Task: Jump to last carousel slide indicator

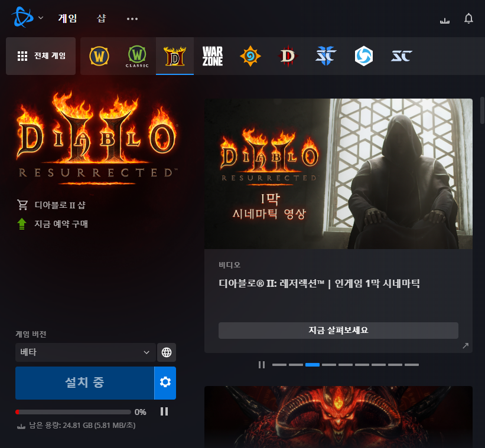Action: coord(412,365)
